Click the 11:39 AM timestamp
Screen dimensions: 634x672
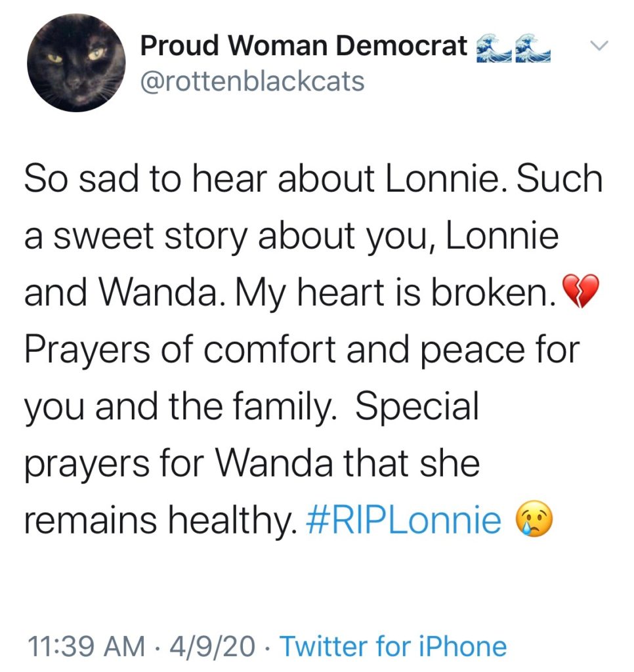pyautogui.click(x=86, y=646)
